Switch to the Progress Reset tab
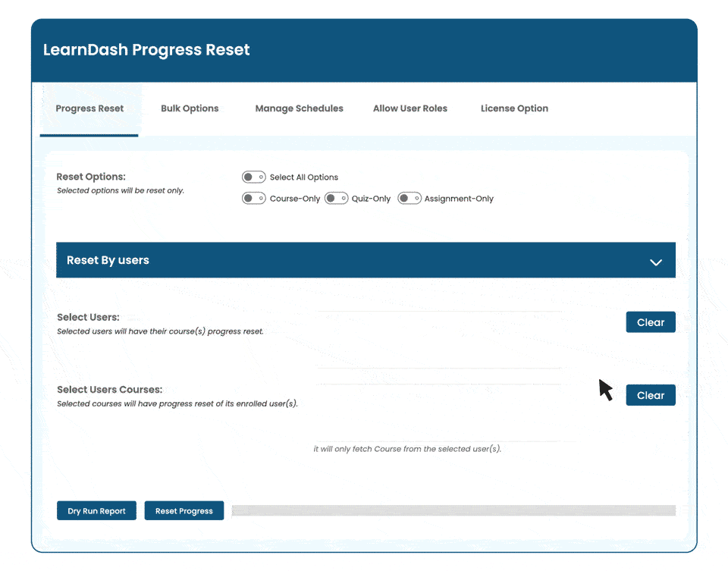Viewport: 728px width, 571px height. pos(89,108)
